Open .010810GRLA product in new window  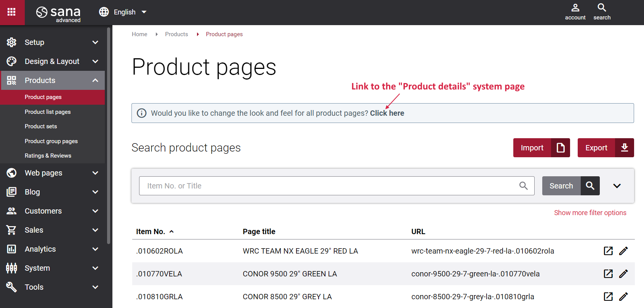608,297
